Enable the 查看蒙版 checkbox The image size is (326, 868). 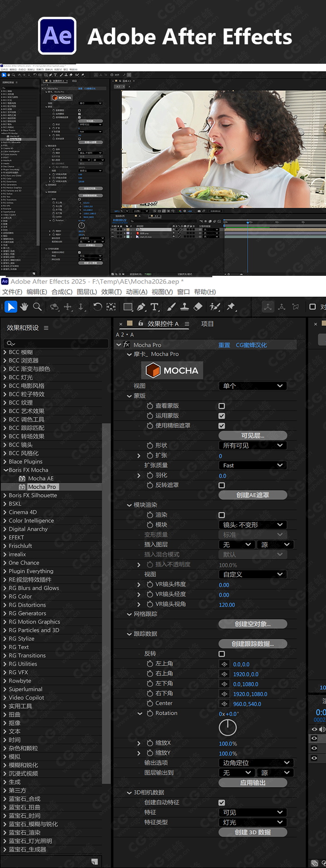pyautogui.click(x=222, y=406)
